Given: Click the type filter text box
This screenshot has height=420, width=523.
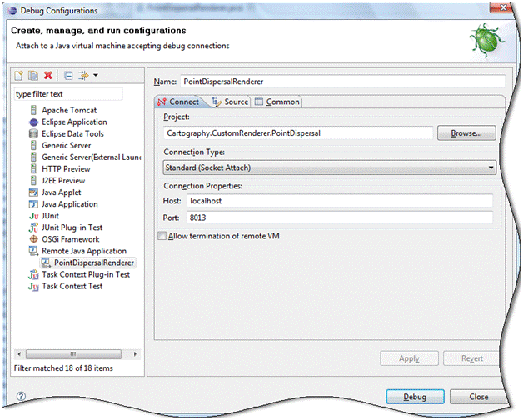Looking at the screenshot, I should point(68,94).
